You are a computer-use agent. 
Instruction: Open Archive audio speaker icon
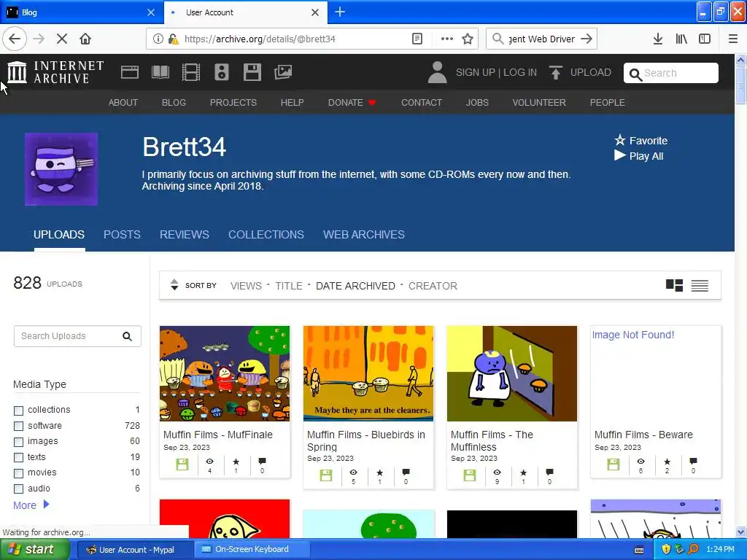222,72
